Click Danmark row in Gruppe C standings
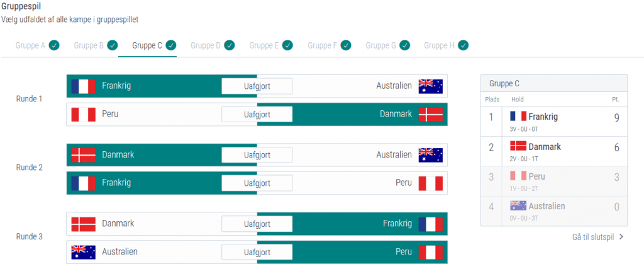Image resolution: width=644 pixels, height=264 pixels. click(x=553, y=151)
